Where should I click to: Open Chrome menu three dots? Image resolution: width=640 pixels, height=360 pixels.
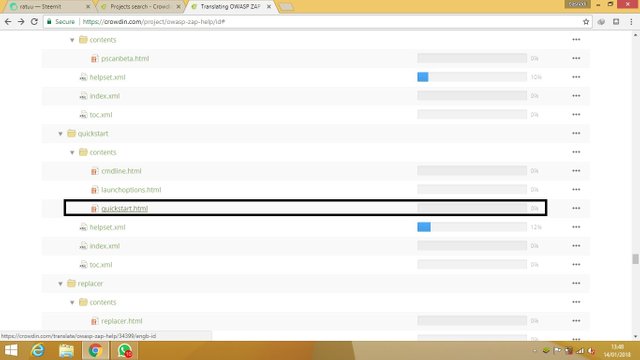point(631,22)
